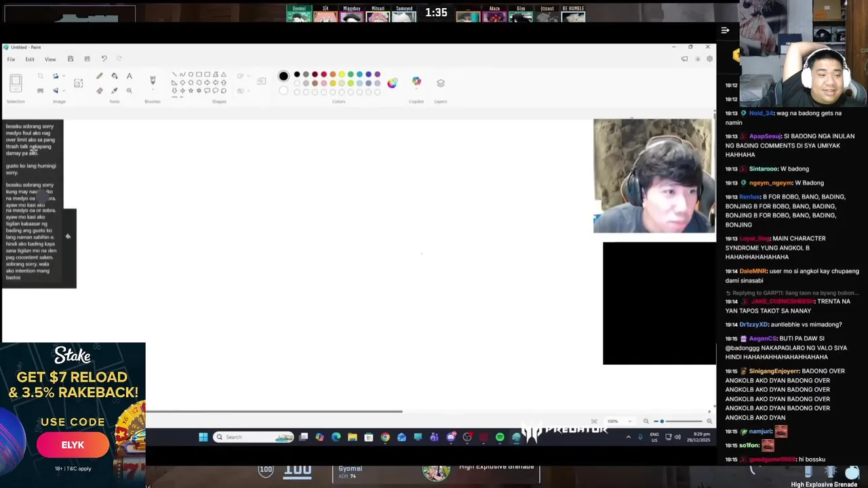Pick the purple color swatch
The height and width of the screenshot is (488, 868).
pos(377,75)
